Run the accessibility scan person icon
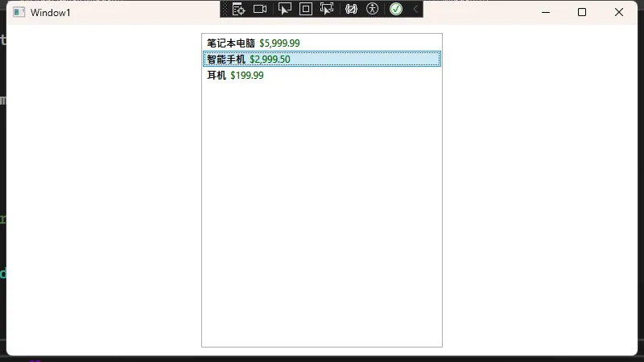Screen dimensions: 644x362 coord(372,9)
